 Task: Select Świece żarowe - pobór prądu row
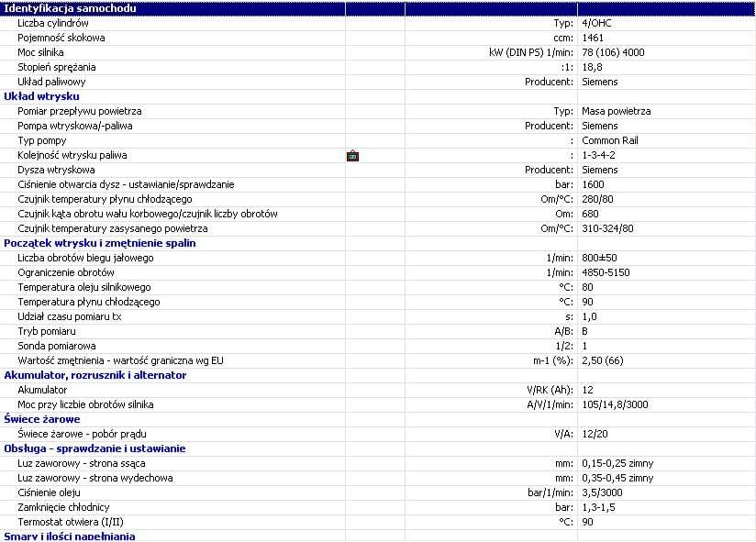(378, 434)
